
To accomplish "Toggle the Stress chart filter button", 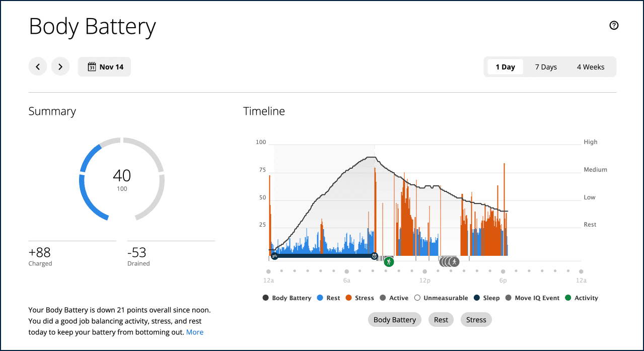I will (x=476, y=319).
